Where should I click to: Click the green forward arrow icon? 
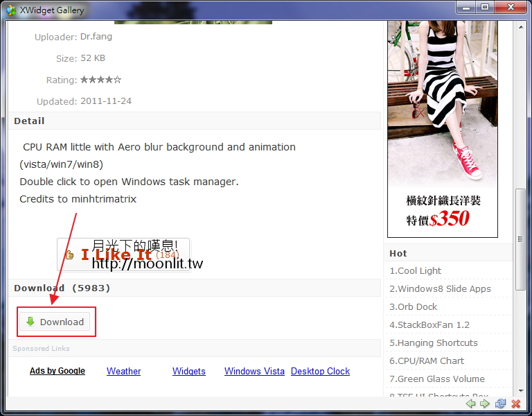coord(485,404)
